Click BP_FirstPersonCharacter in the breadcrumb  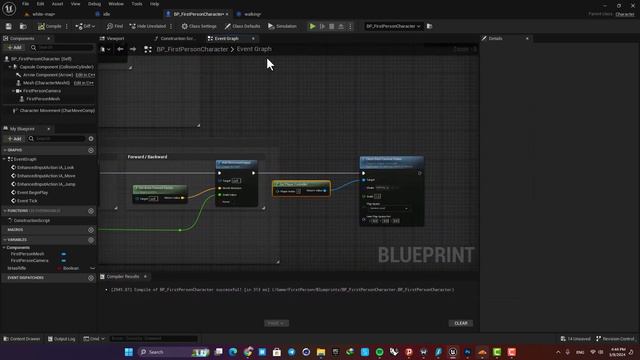click(192, 49)
